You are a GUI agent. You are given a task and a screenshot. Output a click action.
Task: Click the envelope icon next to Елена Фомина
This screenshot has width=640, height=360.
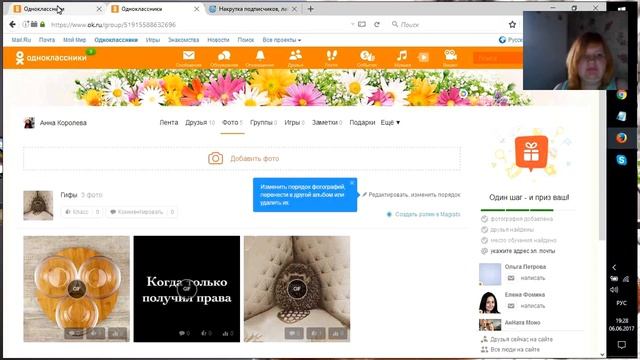point(511,306)
